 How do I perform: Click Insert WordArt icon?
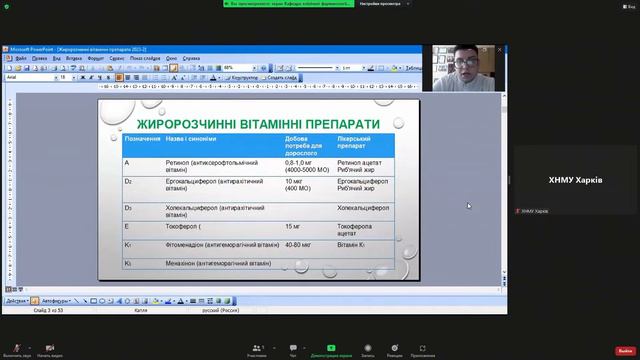click(119, 301)
